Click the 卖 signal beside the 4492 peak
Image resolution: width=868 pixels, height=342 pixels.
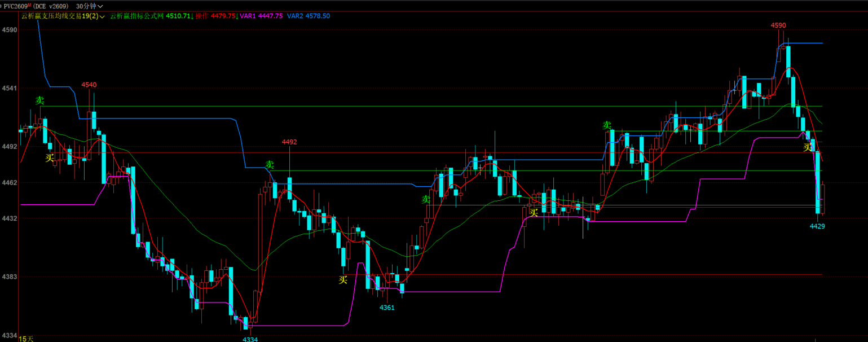270,165
